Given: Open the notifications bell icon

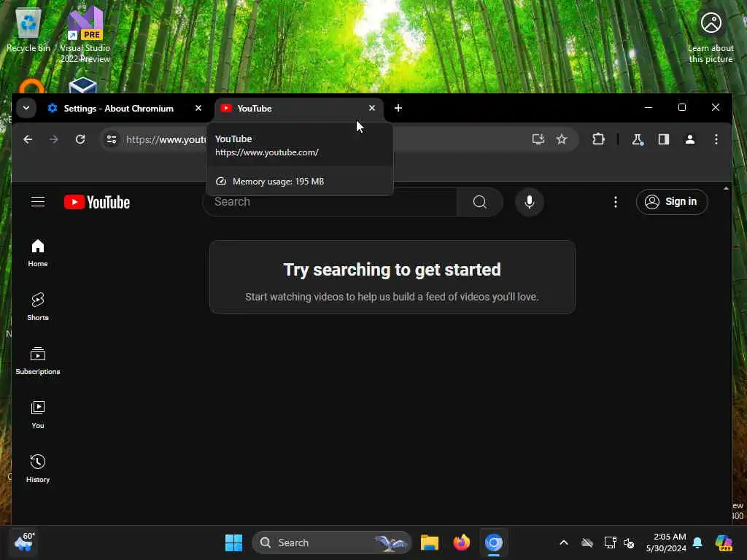Looking at the screenshot, I should (x=697, y=542).
